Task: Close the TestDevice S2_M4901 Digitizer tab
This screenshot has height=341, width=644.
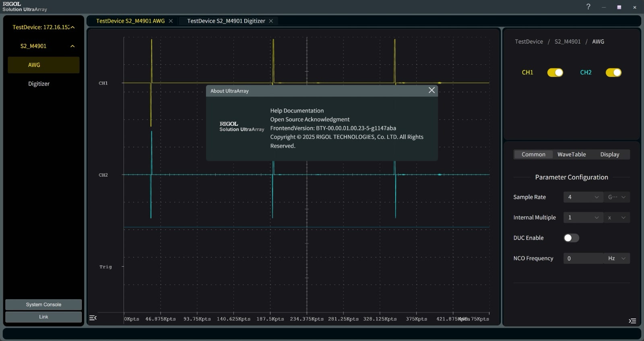Action: [271, 21]
